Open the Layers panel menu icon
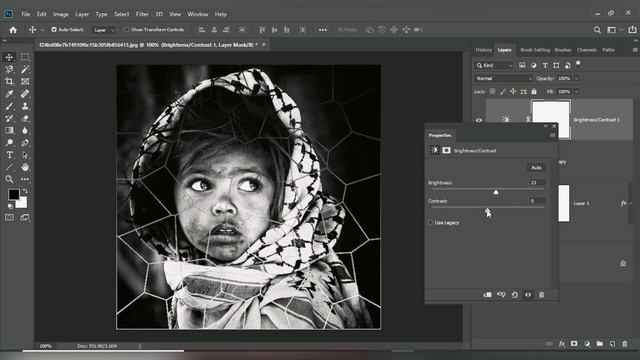Viewport: 640px width, 360px height. coord(635,50)
